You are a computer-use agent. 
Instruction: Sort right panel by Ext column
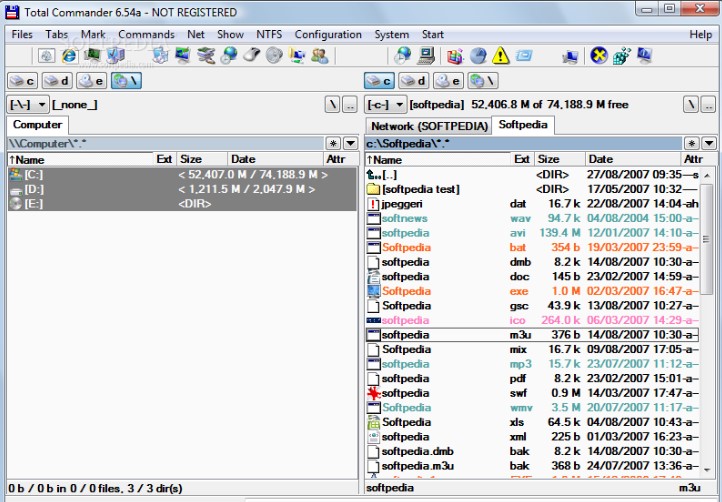522,159
